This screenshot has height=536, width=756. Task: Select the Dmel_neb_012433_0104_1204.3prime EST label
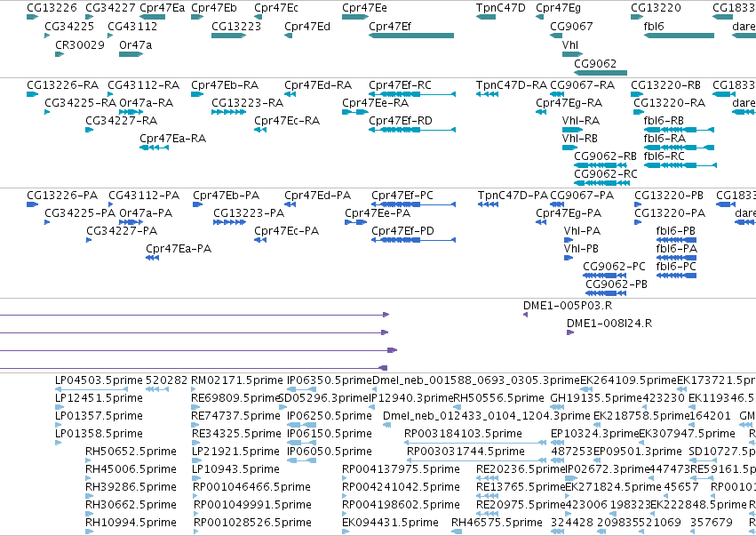point(487,416)
